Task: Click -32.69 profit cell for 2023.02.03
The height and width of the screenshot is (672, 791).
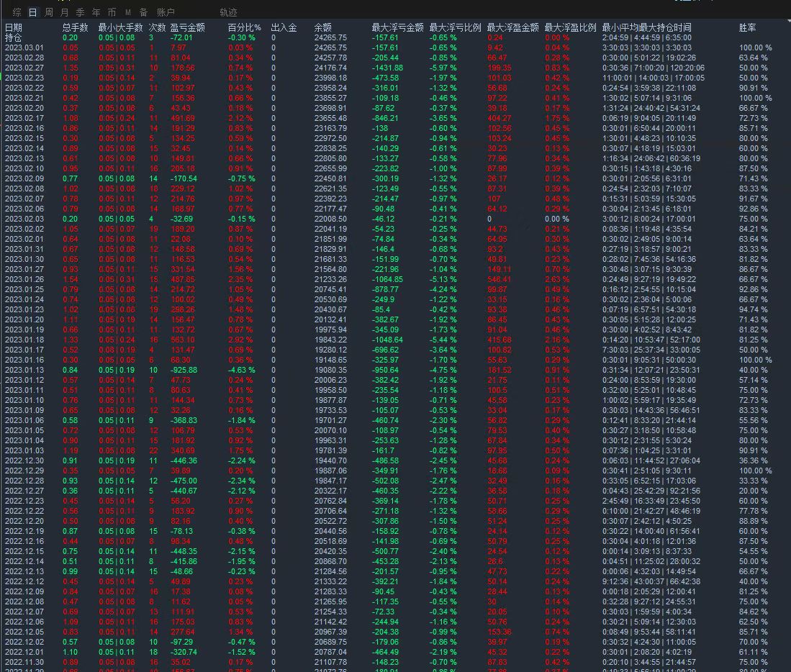Action: tap(181, 219)
